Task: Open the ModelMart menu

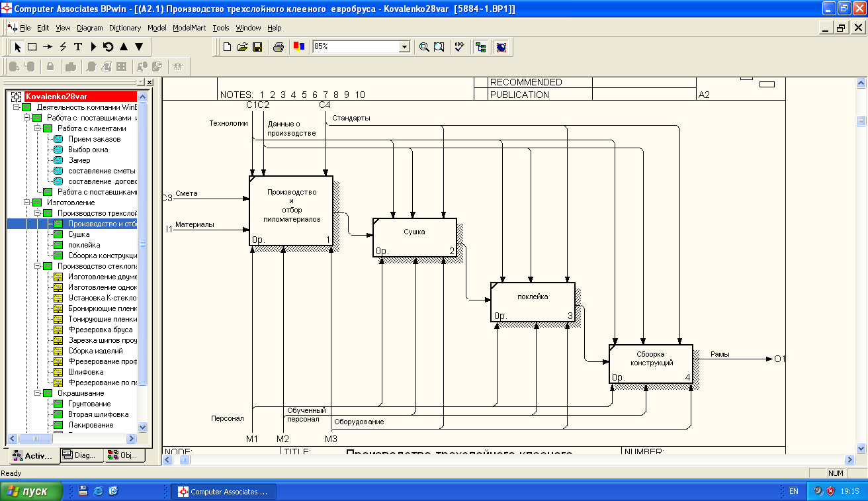Action: pyautogui.click(x=189, y=28)
